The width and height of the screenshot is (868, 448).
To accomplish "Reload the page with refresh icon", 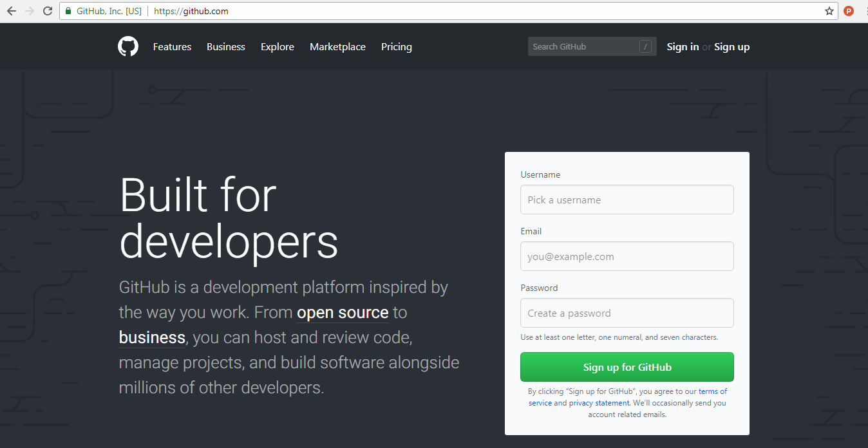I will [x=48, y=11].
